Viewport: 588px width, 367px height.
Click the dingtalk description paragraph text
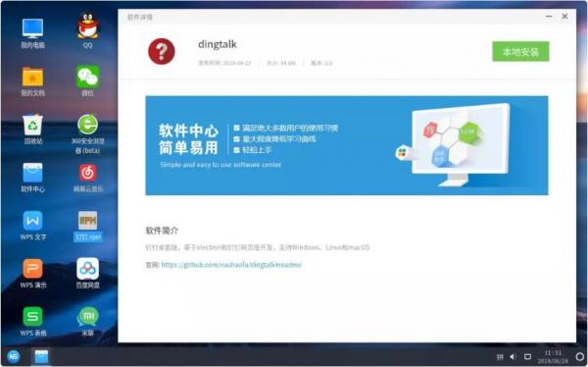coord(258,247)
